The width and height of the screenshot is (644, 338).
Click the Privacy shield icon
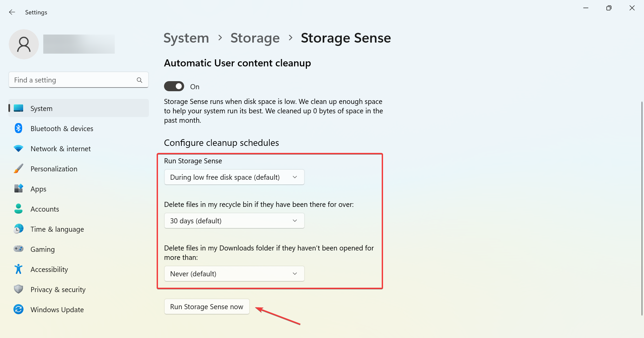tap(18, 289)
